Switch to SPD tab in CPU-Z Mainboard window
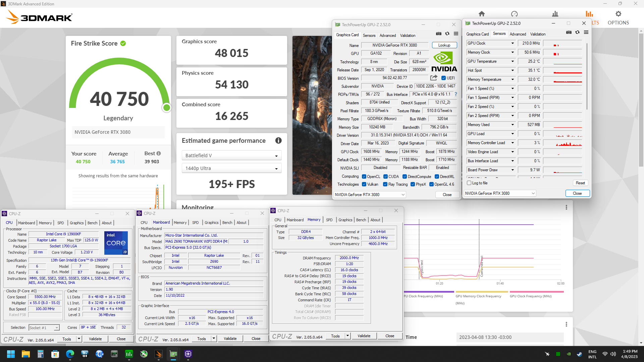The width and height of the screenshot is (644, 362). [195, 223]
